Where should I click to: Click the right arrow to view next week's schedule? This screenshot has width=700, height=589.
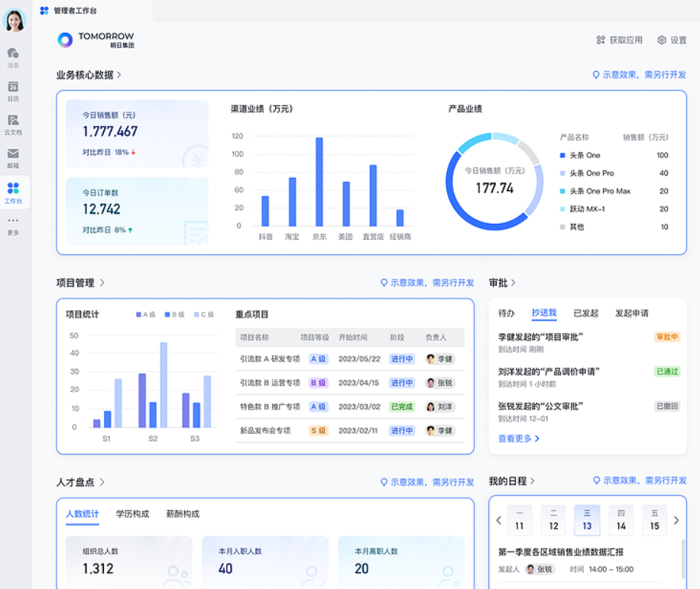677,519
